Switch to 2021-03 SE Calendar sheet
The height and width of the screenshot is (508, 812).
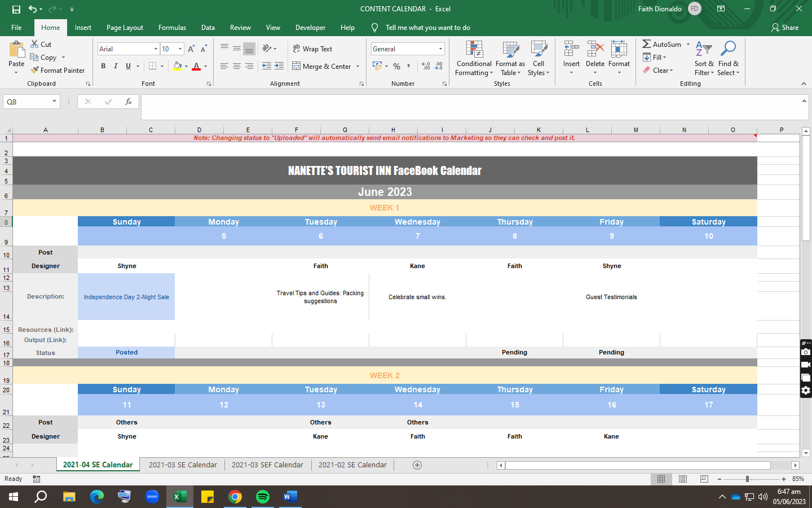pos(183,465)
